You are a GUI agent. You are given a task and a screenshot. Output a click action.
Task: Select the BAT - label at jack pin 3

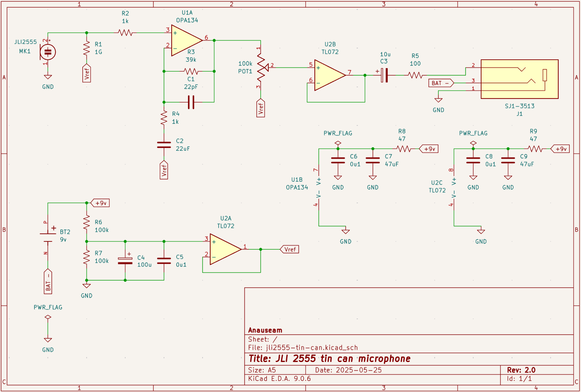click(441, 83)
